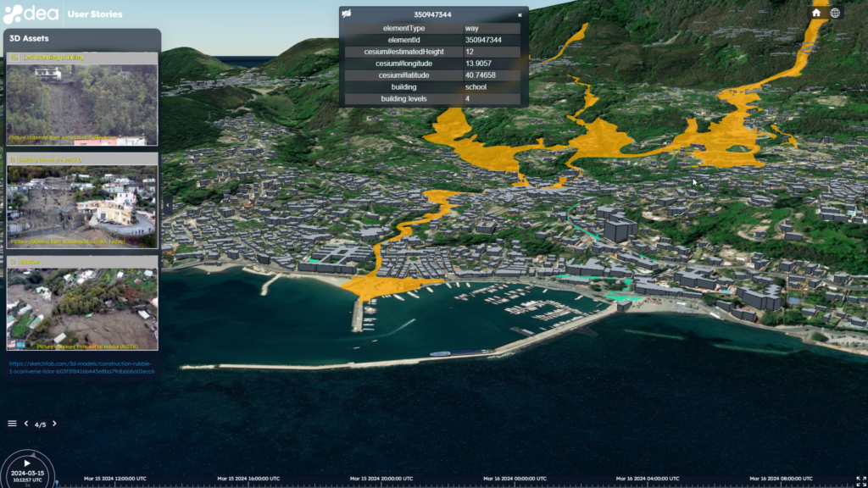Click the dea logo
Screen dimensions: 868x488
pos(31,14)
